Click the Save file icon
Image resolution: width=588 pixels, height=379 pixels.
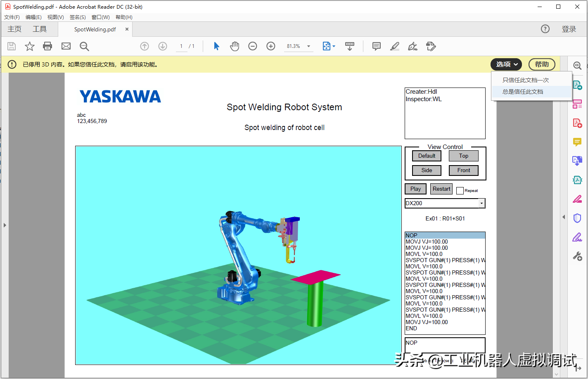(x=12, y=46)
